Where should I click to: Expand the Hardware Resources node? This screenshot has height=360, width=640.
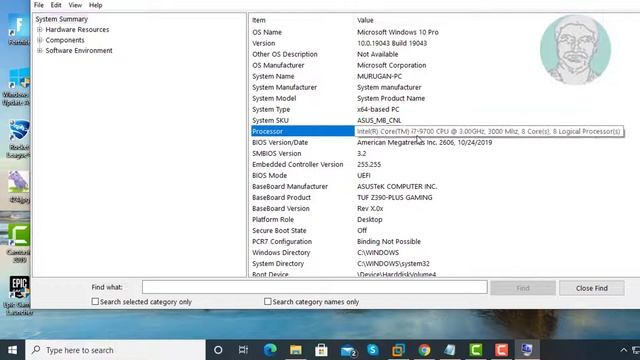pos(40,29)
